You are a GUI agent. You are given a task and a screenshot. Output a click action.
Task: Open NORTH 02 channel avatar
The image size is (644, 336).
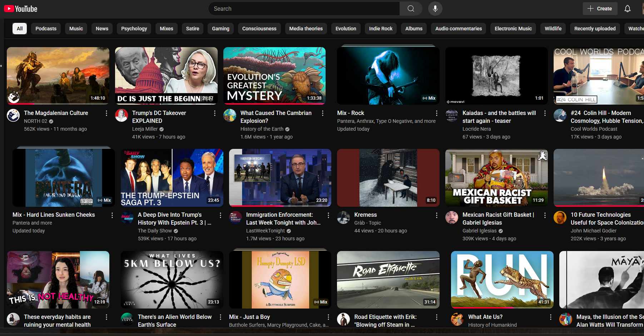point(13,115)
